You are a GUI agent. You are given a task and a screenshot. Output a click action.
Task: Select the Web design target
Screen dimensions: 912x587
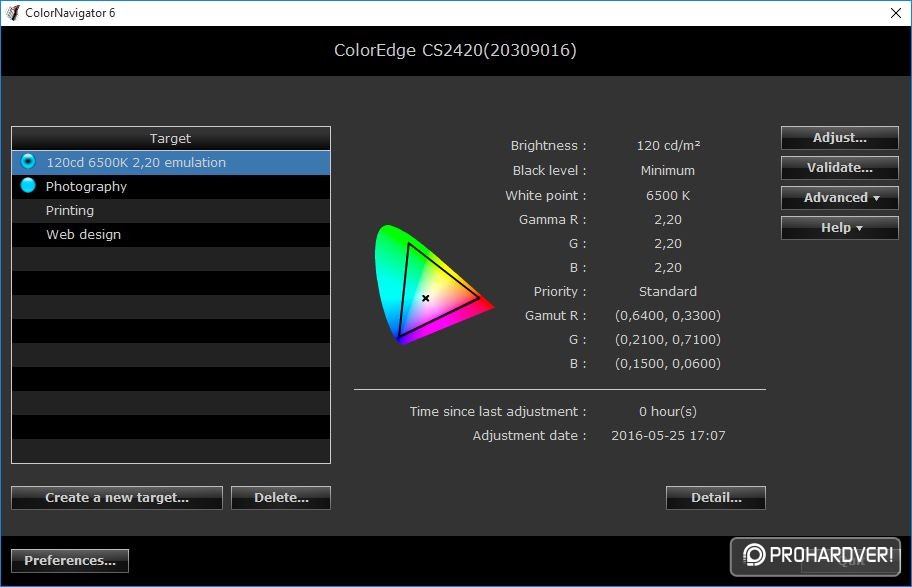tap(171, 234)
